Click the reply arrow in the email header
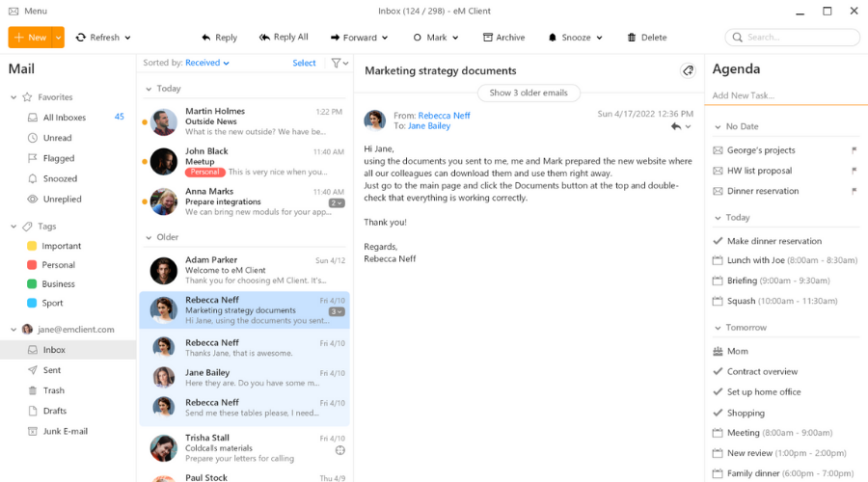Image resolution: width=868 pixels, height=482 pixels. (x=676, y=126)
